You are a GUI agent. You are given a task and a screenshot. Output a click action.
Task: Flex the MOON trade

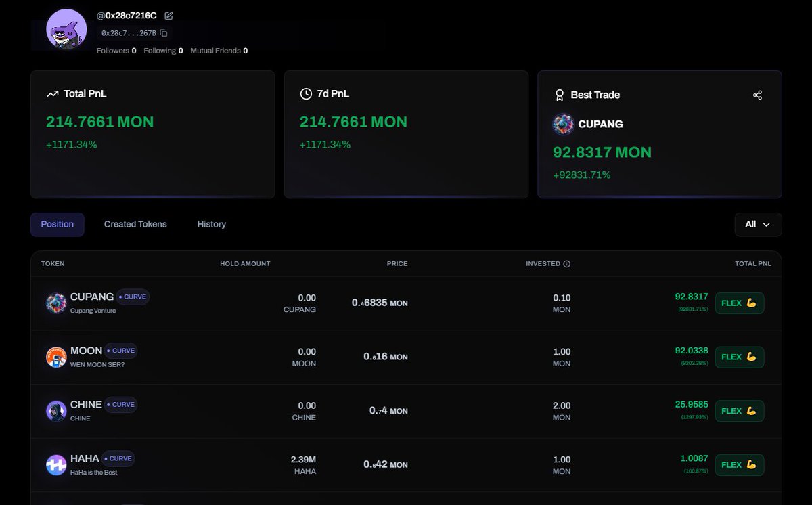point(739,357)
